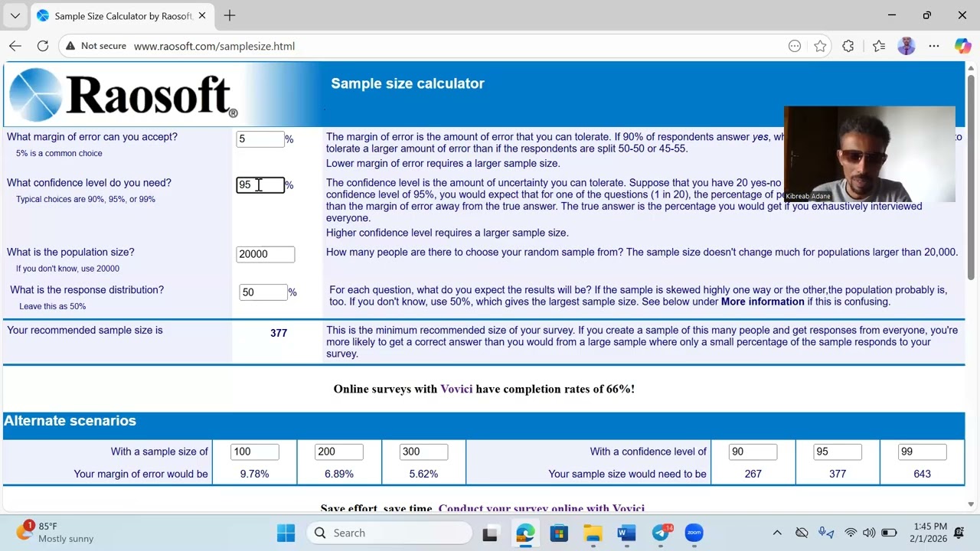Edit the population size field
The image size is (980, 551).
click(x=265, y=253)
